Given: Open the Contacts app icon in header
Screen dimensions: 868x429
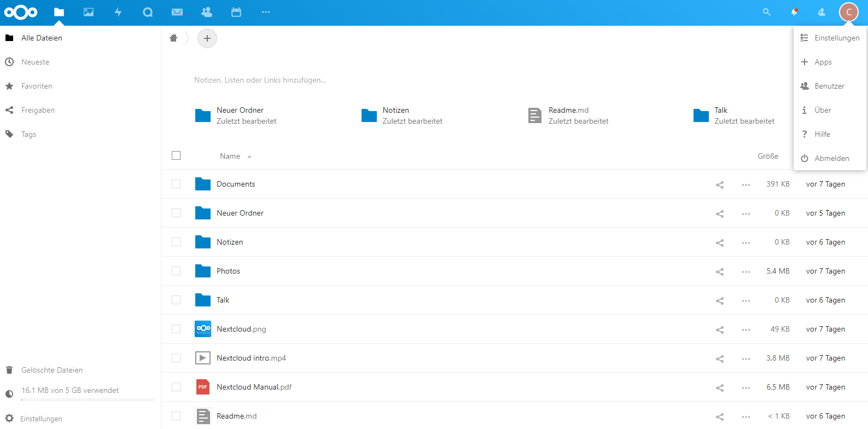Looking at the screenshot, I should [207, 12].
